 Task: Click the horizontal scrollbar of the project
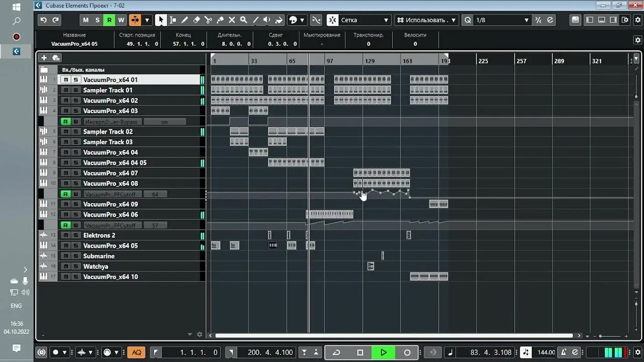[394, 335]
